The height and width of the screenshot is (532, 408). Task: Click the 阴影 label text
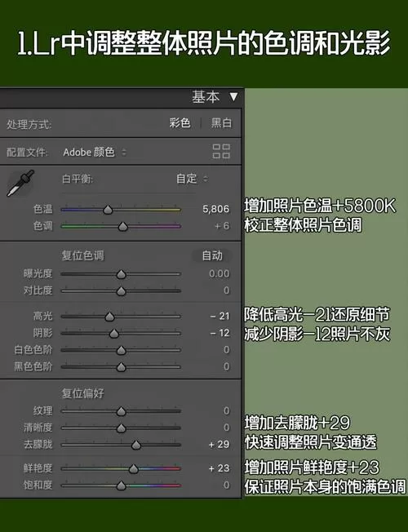pyautogui.click(x=42, y=333)
